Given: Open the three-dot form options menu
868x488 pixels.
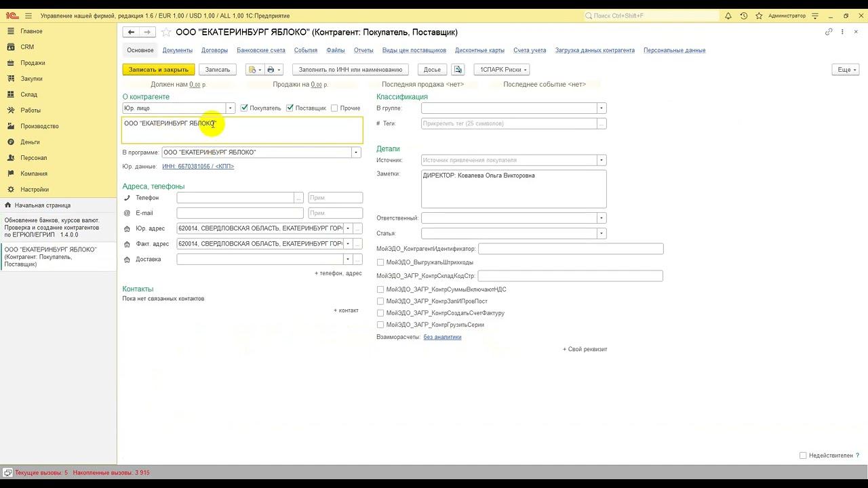Looking at the screenshot, I should (x=843, y=32).
